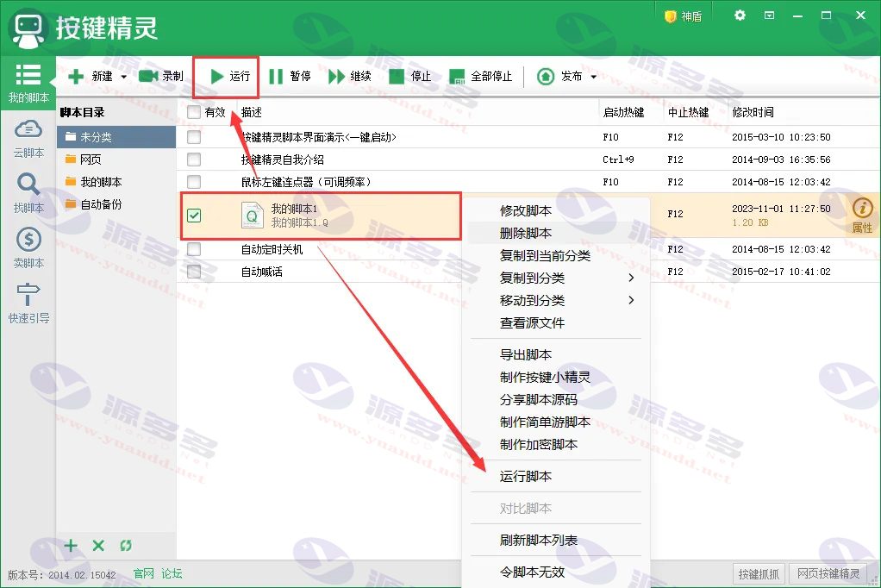Open the 神盾 shield feature

point(684,16)
